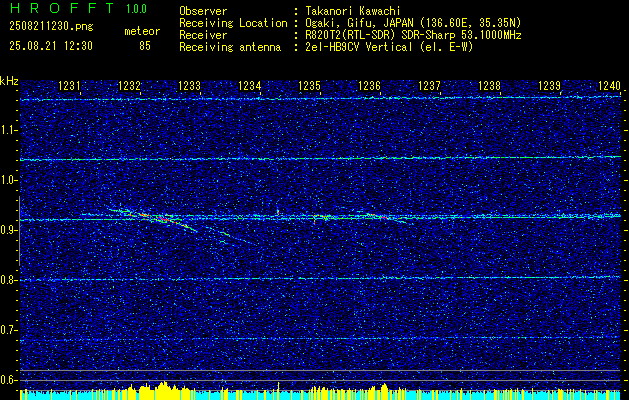629x400 pixels.
Task: Click the 2el-HB9CV Vertical antenna text
Action: tap(389, 47)
